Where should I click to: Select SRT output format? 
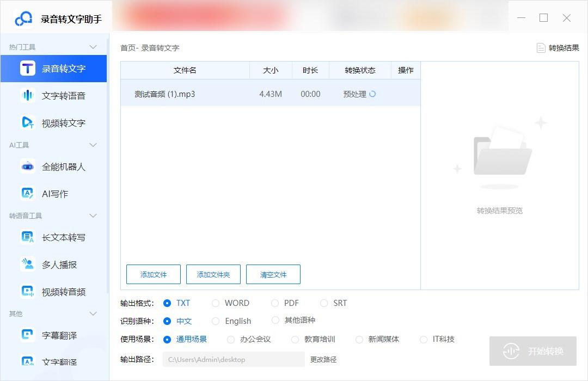click(334, 303)
